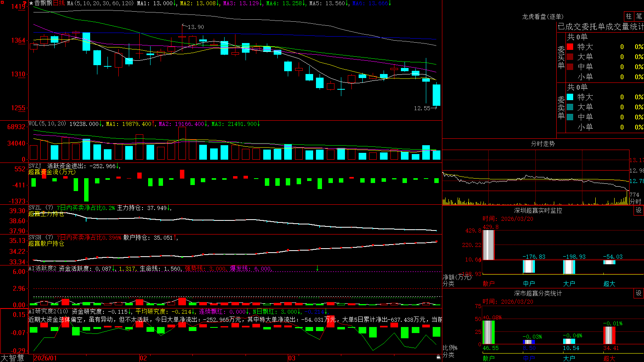Open 设 settings for 深市超赢分类统计
This screenshot has width=644, height=362.
(x=639, y=293)
